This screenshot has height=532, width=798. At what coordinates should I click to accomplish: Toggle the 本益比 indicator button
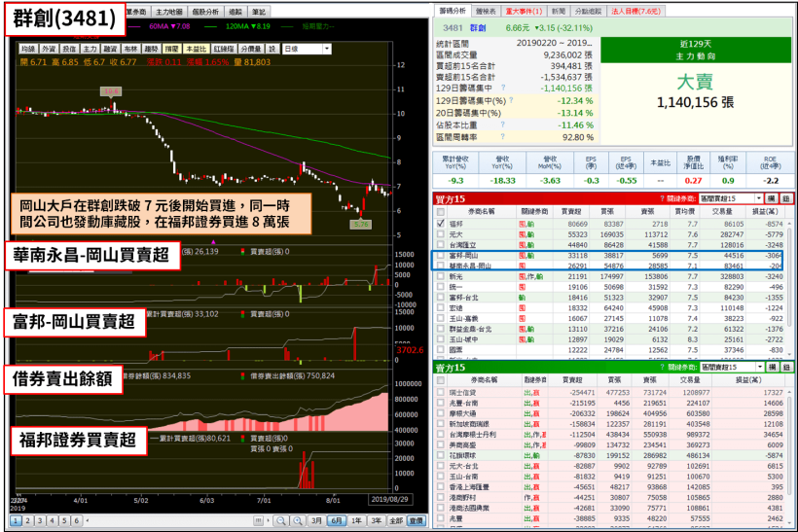(196, 49)
